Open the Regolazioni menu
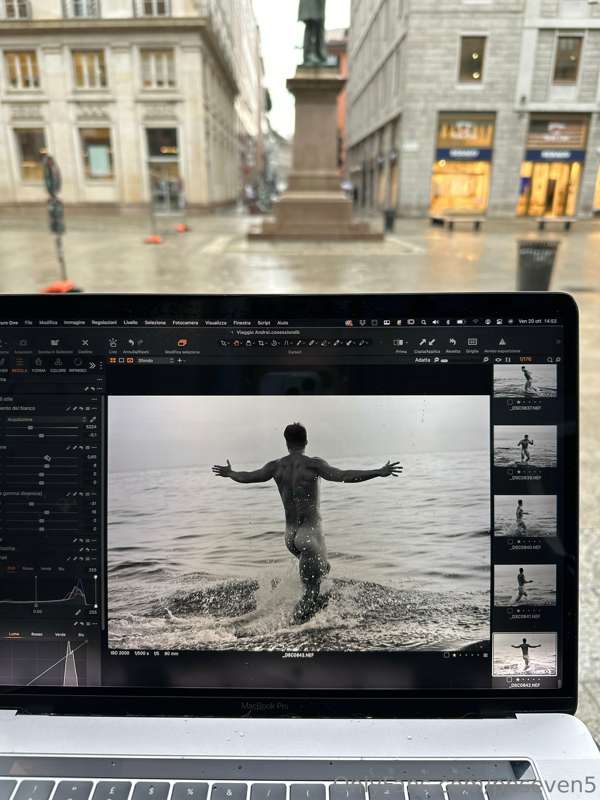This screenshot has width=600, height=800. tap(104, 322)
